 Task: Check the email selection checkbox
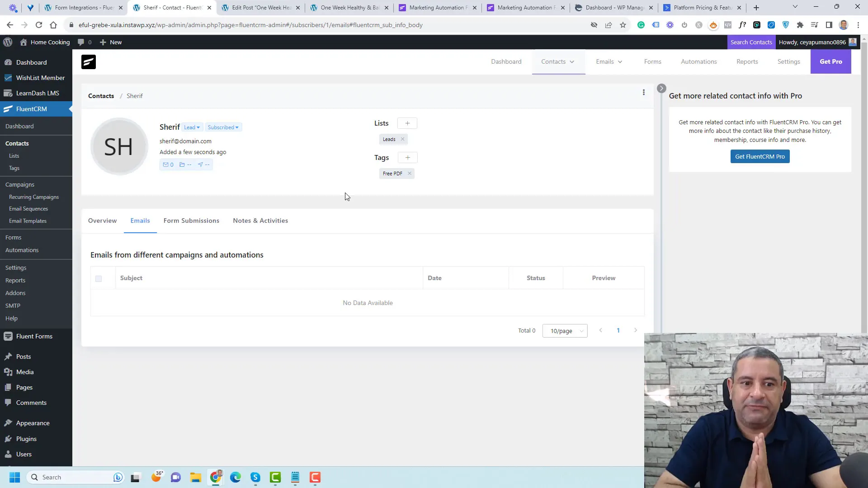[x=99, y=278]
